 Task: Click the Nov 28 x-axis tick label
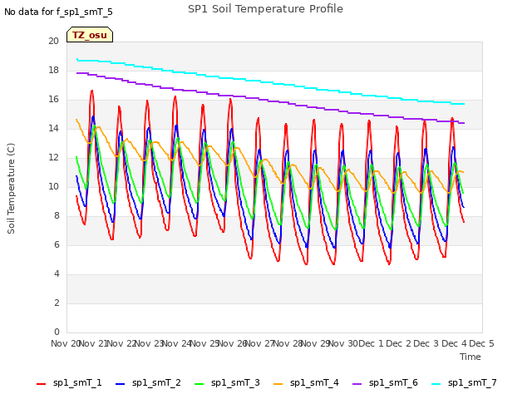coord(288,343)
